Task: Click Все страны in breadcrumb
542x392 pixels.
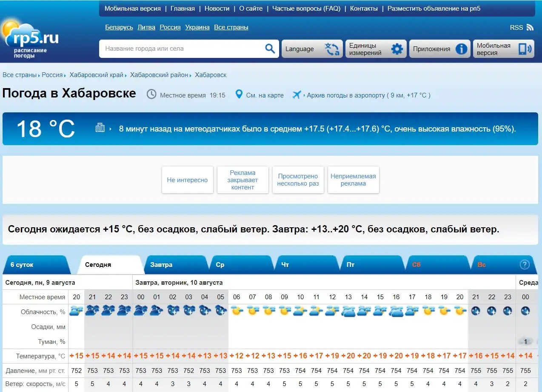Action: tap(20, 75)
